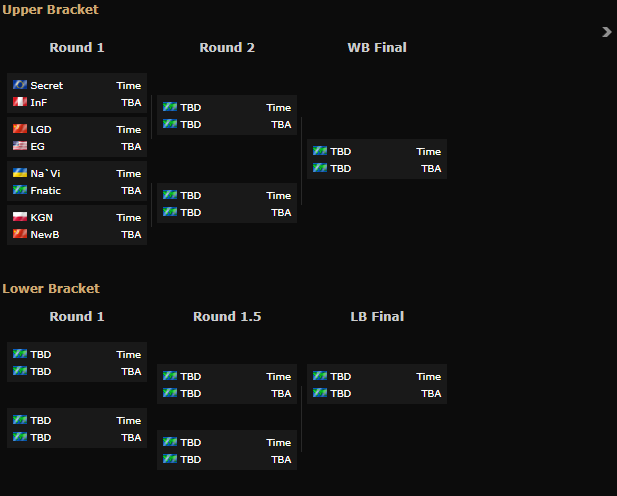Image resolution: width=617 pixels, height=496 pixels.
Task: Open the Secret team link
Action: 46,86
